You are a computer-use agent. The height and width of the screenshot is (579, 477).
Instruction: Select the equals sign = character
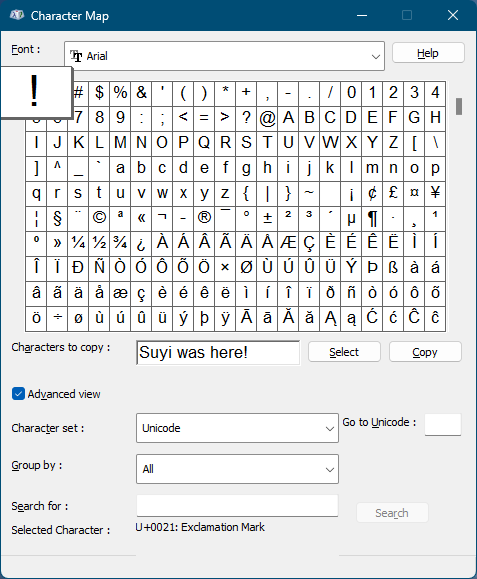coord(204,118)
